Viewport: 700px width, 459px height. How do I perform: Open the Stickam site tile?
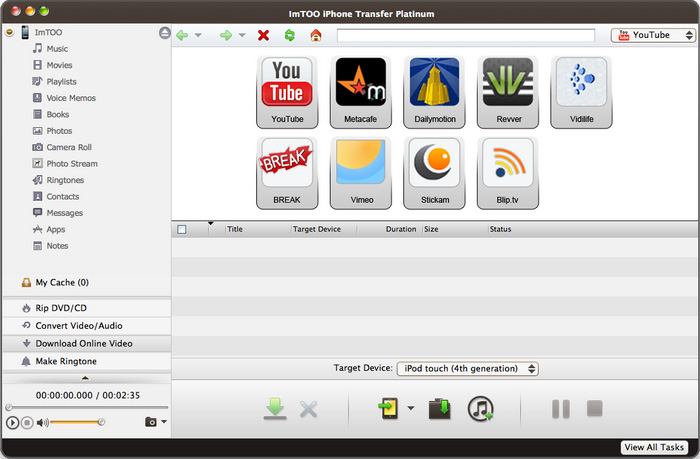pos(434,173)
